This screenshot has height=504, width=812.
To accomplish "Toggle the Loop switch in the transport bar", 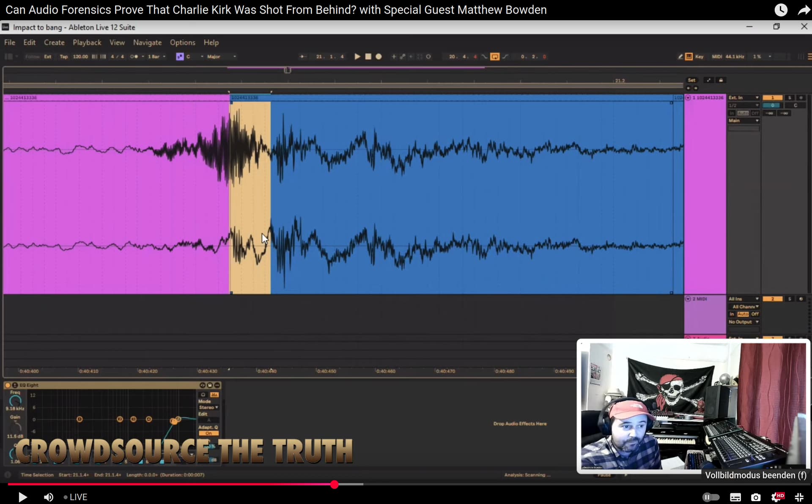I will (x=495, y=57).
